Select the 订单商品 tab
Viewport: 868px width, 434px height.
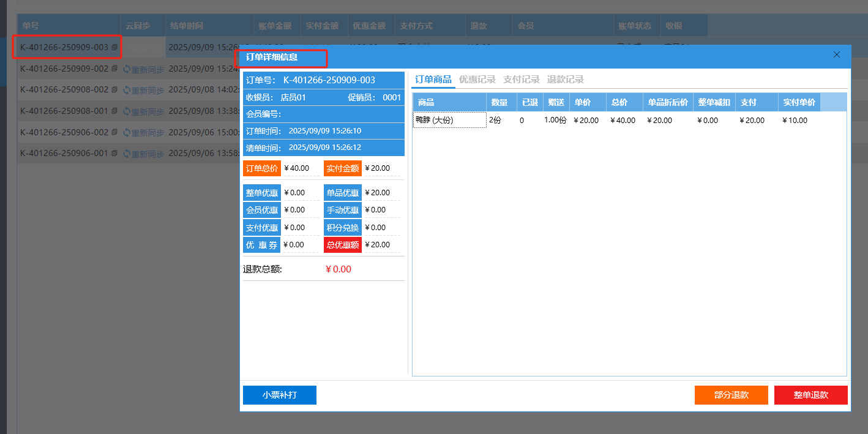(x=433, y=80)
